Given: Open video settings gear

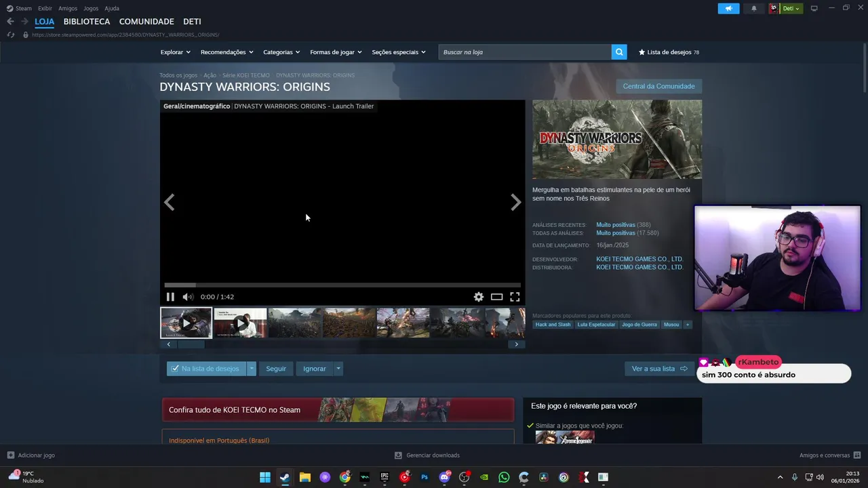Looking at the screenshot, I should pyautogui.click(x=479, y=297).
